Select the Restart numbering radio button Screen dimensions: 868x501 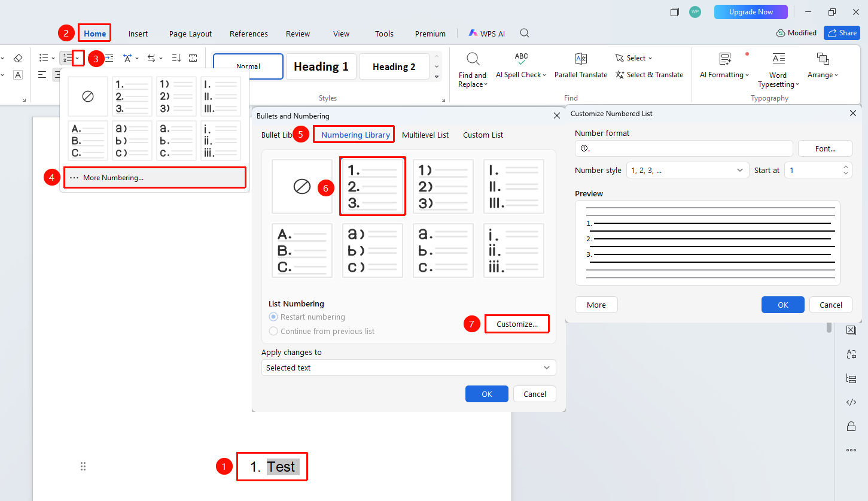tap(273, 317)
